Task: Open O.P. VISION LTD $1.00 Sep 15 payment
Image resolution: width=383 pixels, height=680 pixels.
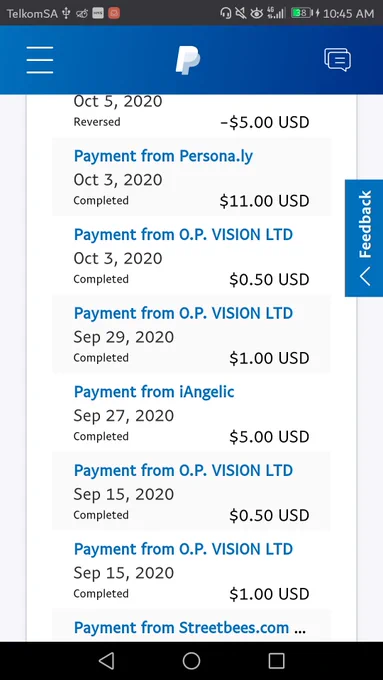Action: [x=191, y=570]
